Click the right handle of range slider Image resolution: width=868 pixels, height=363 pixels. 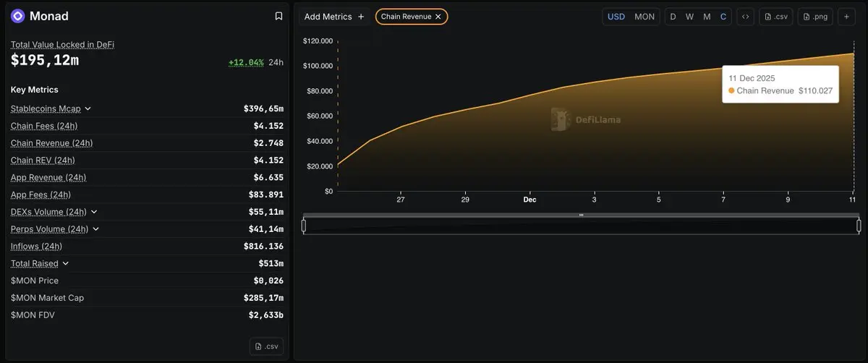coord(859,226)
